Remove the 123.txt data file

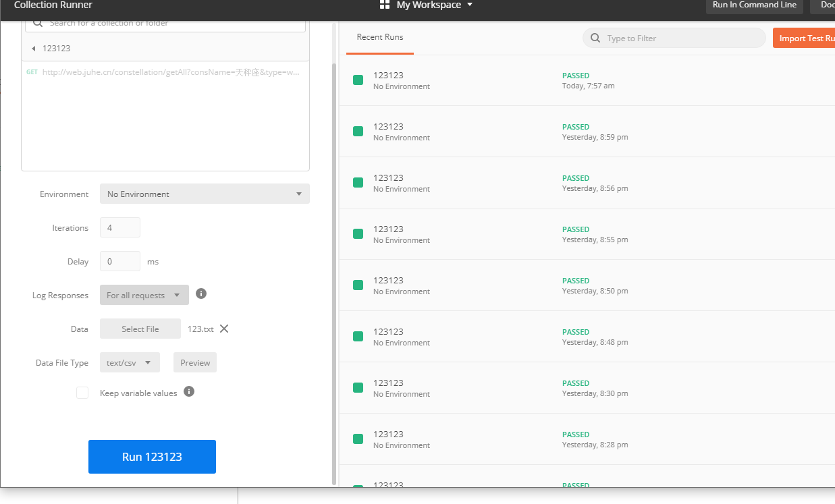pyautogui.click(x=224, y=329)
